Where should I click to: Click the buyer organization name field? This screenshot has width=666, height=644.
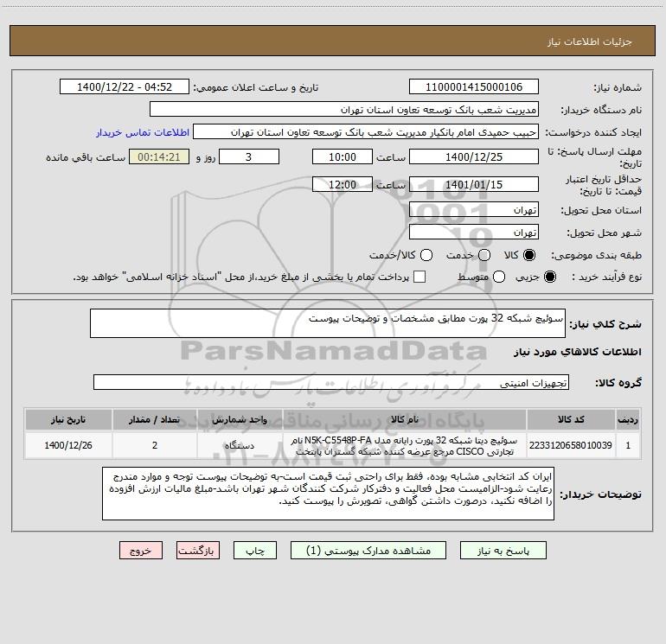(344, 110)
